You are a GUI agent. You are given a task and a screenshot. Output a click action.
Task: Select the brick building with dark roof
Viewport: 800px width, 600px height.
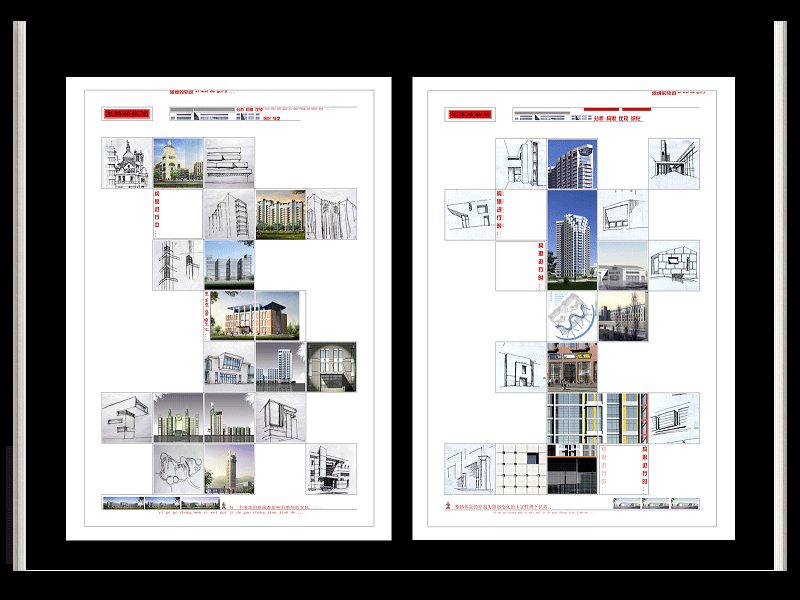coord(254,316)
